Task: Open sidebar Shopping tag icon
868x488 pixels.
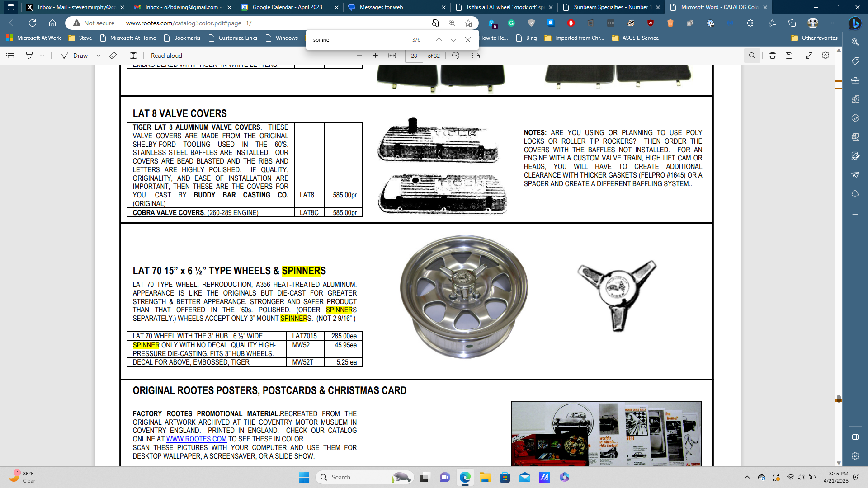Action: 855,61
